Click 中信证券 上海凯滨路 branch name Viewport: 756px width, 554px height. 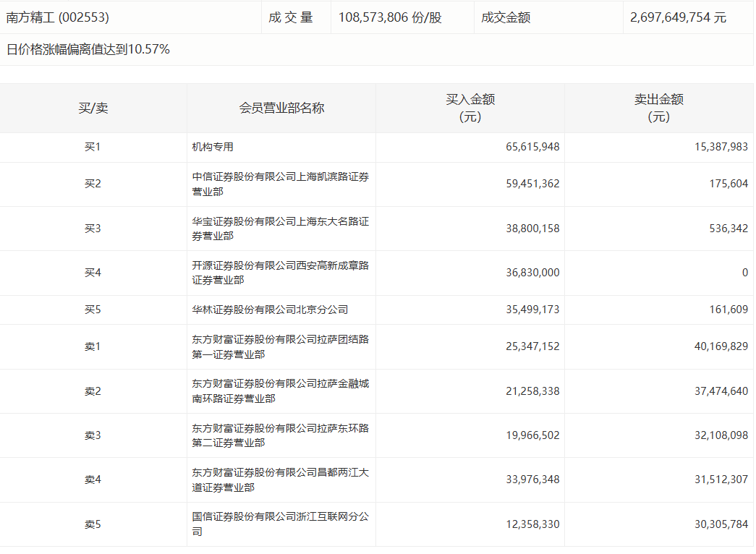pos(280,184)
